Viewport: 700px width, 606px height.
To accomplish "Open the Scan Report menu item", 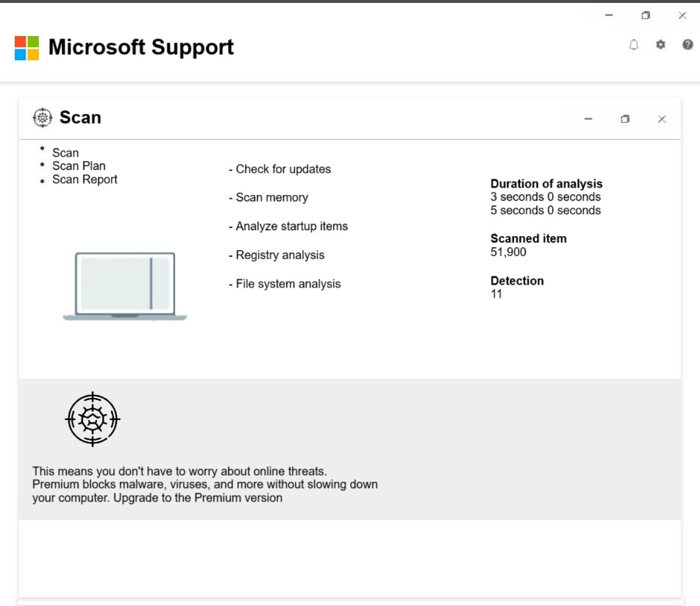I will 85,179.
